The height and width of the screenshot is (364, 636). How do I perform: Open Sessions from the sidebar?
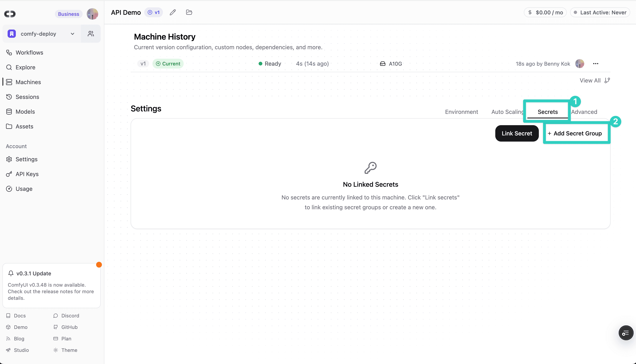coord(27,97)
